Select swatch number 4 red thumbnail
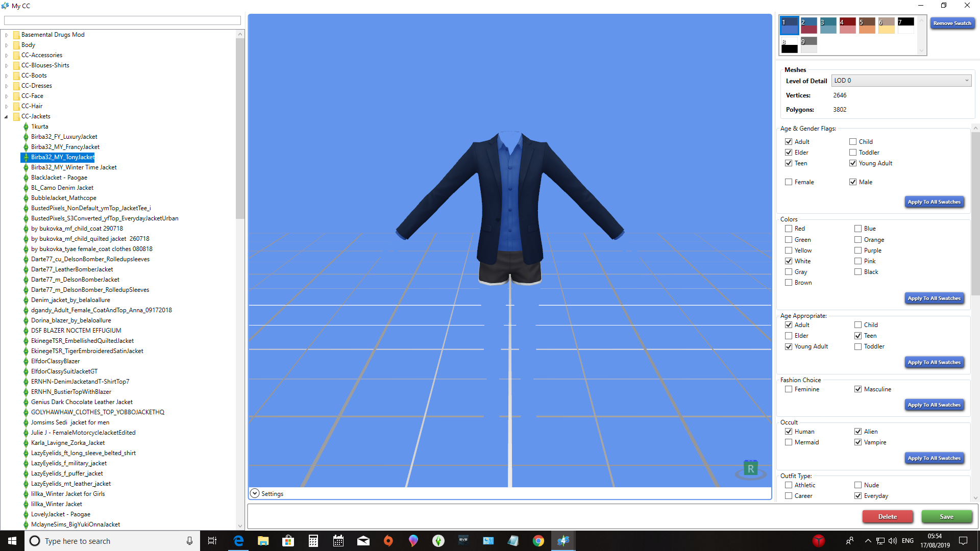 tap(847, 26)
